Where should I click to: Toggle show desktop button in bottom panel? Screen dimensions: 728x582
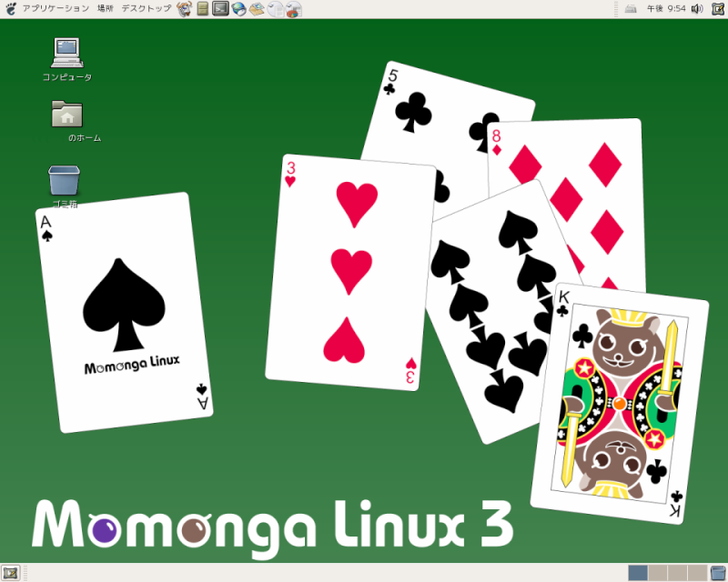pos(10,572)
